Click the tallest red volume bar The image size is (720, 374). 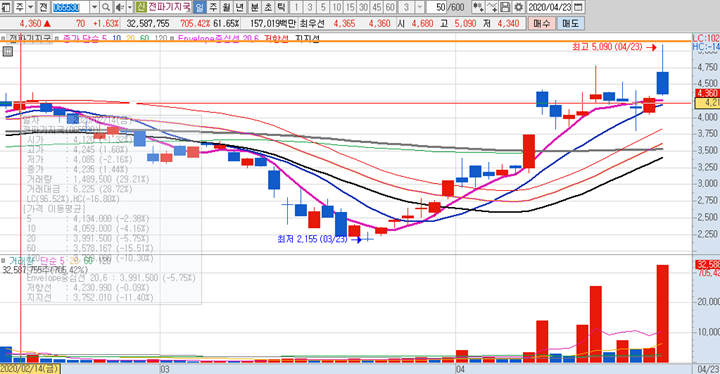663,313
